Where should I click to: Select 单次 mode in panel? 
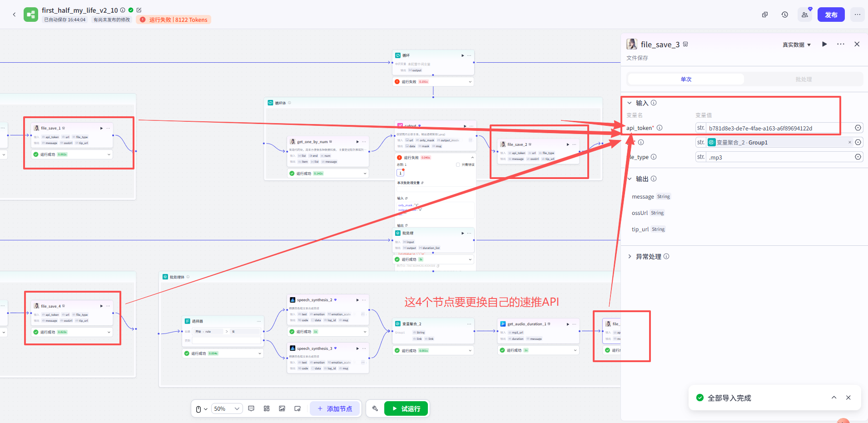point(686,79)
